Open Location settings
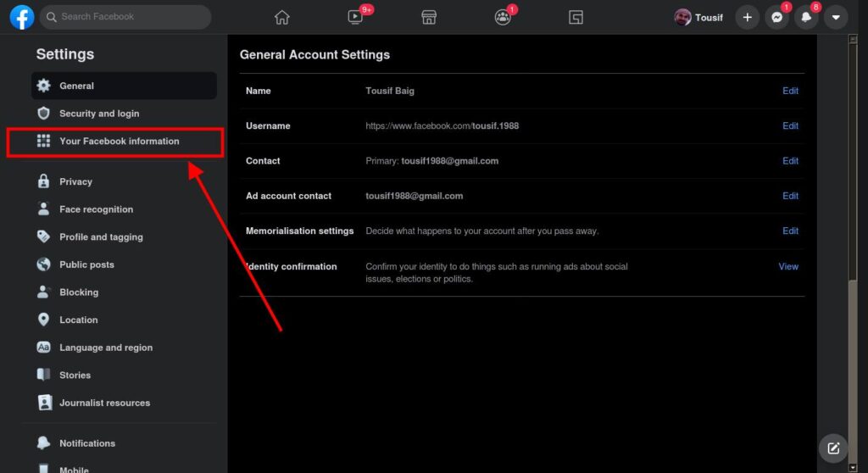The width and height of the screenshot is (868, 473). 124,320
